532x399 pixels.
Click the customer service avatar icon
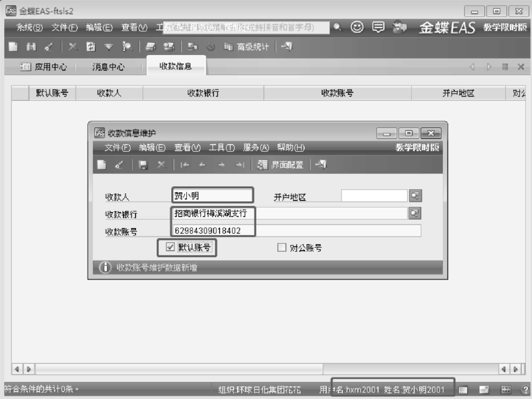click(399, 27)
